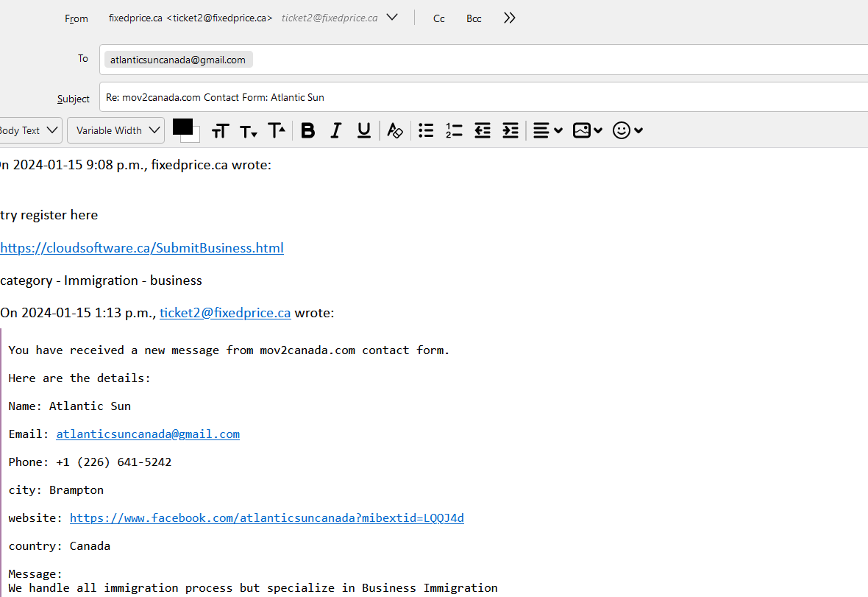Increase text indent
Viewport: 868px width, 597px height.
click(511, 130)
